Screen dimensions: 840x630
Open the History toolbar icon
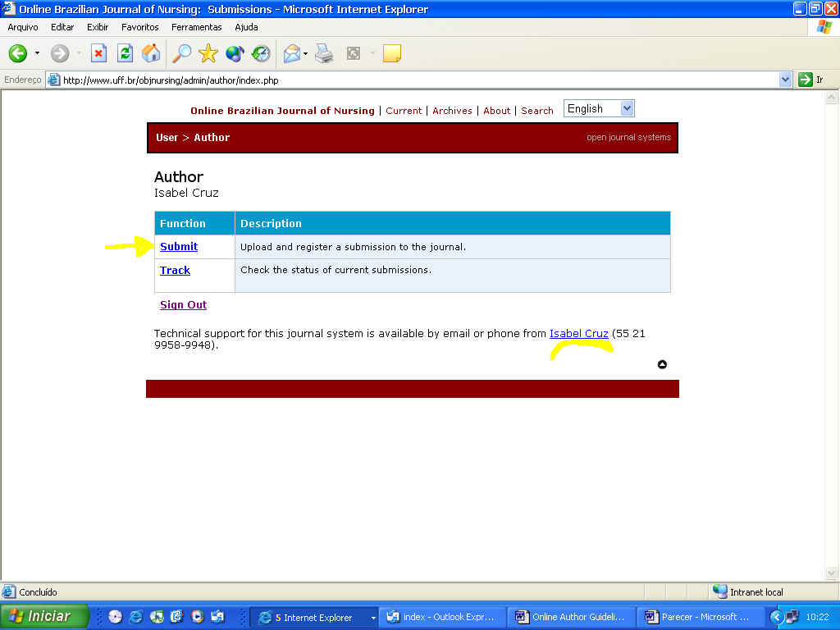(x=261, y=54)
